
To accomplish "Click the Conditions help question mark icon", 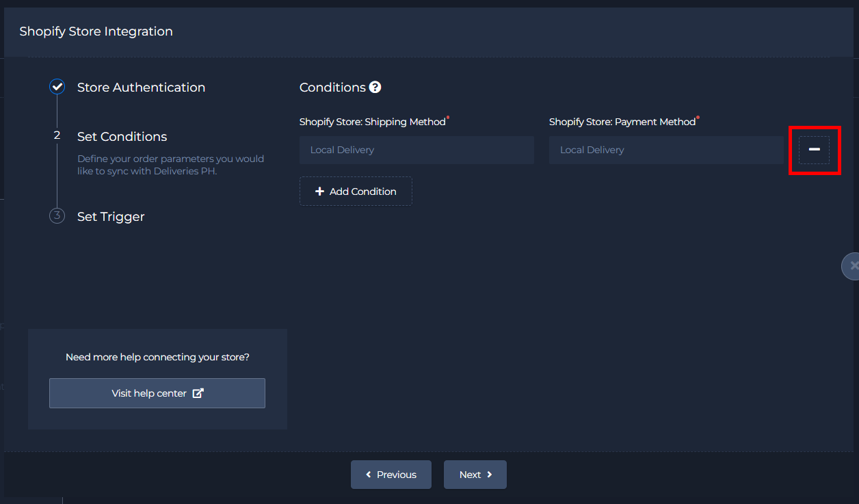I will tap(375, 87).
